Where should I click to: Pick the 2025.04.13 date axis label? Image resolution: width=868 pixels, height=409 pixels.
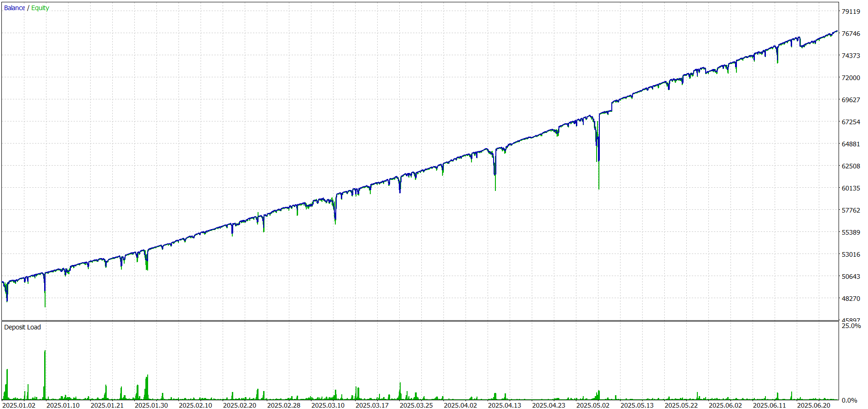point(505,405)
